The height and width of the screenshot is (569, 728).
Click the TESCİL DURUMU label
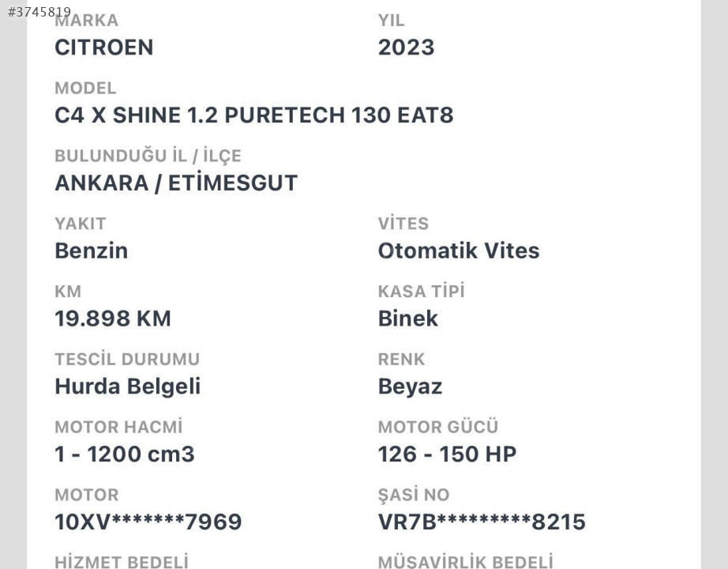tap(127, 359)
